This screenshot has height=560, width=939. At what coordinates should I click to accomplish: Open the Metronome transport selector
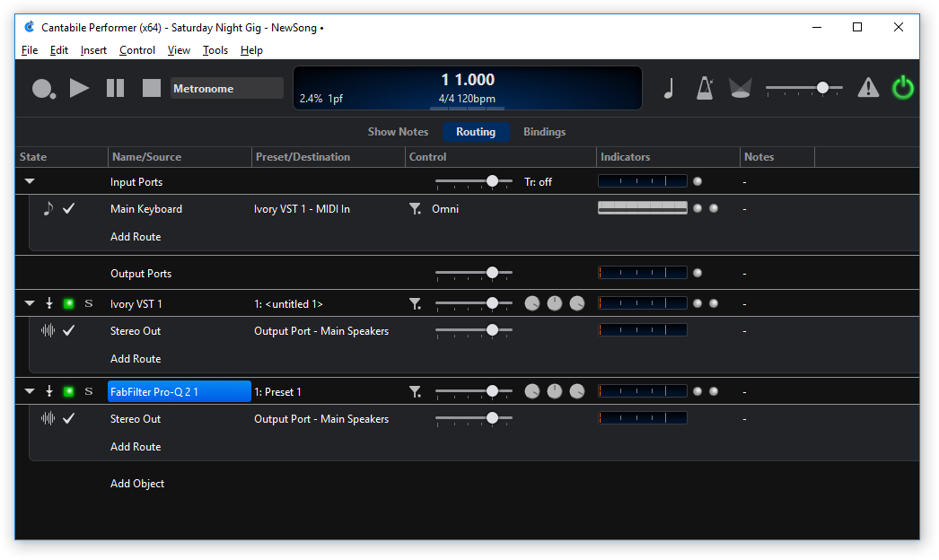(226, 88)
